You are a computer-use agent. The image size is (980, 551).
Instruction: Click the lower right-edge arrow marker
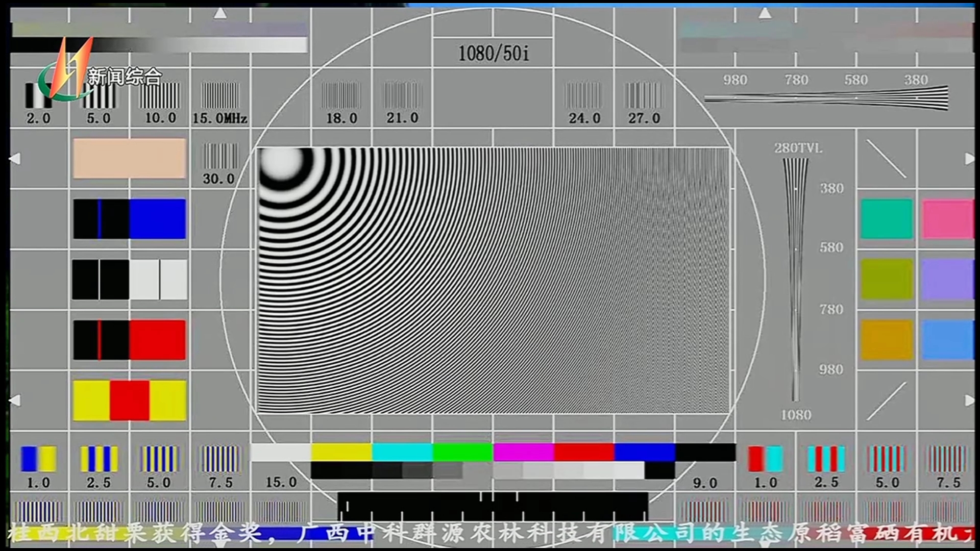click(969, 400)
